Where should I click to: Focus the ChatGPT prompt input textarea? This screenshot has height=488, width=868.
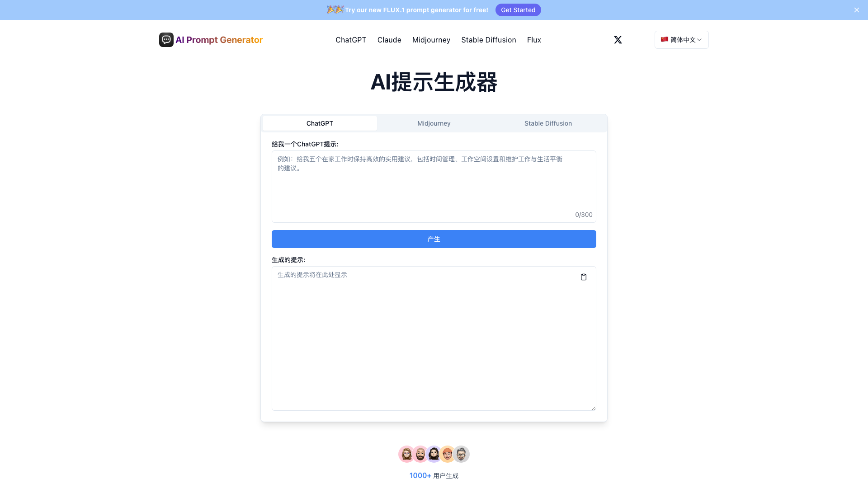434,187
